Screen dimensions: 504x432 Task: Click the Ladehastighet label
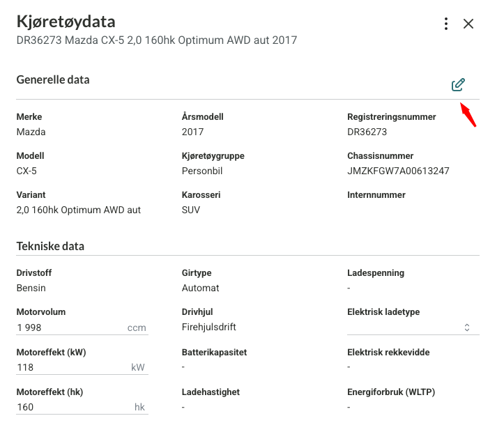(x=211, y=392)
